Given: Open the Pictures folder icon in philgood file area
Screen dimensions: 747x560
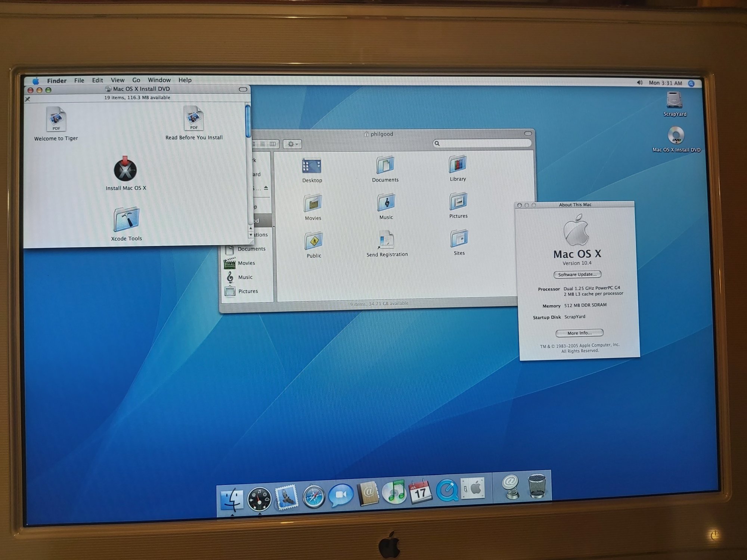Looking at the screenshot, I should pyautogui.click(x=458, y=202).
